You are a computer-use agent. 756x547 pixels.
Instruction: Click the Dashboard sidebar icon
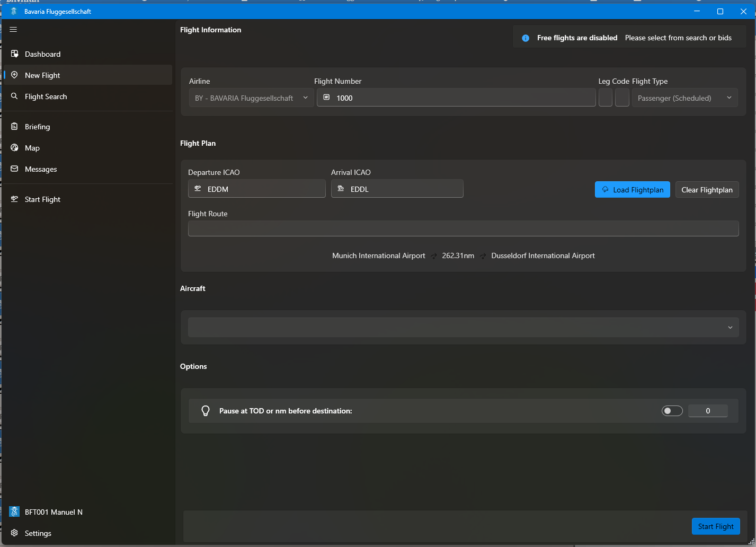[14, 54]
